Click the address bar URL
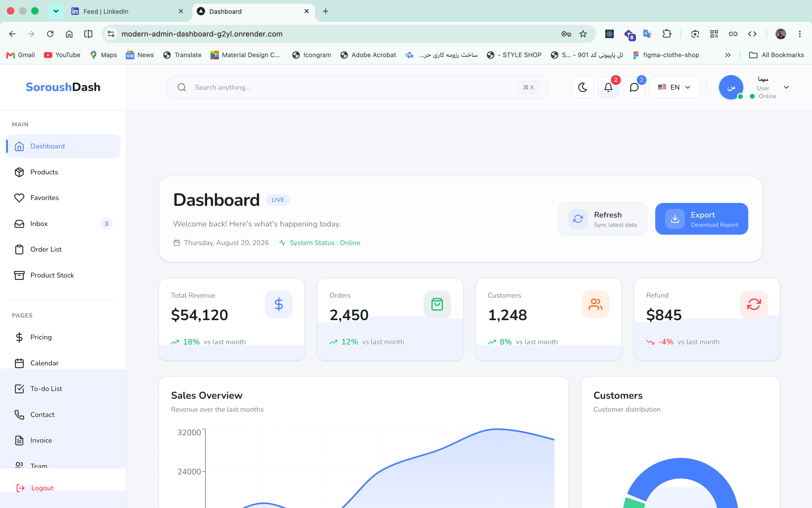812x508 pixels. tap(202, 34)
